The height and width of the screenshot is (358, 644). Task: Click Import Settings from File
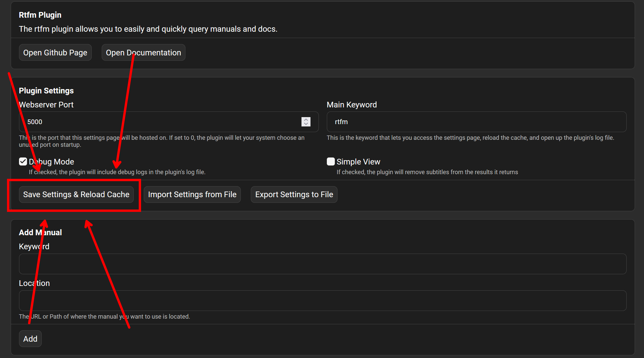click(192, 194)
